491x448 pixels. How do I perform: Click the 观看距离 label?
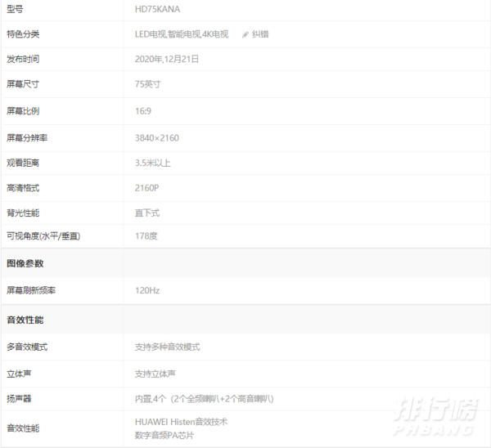click(x=23, y=163)
